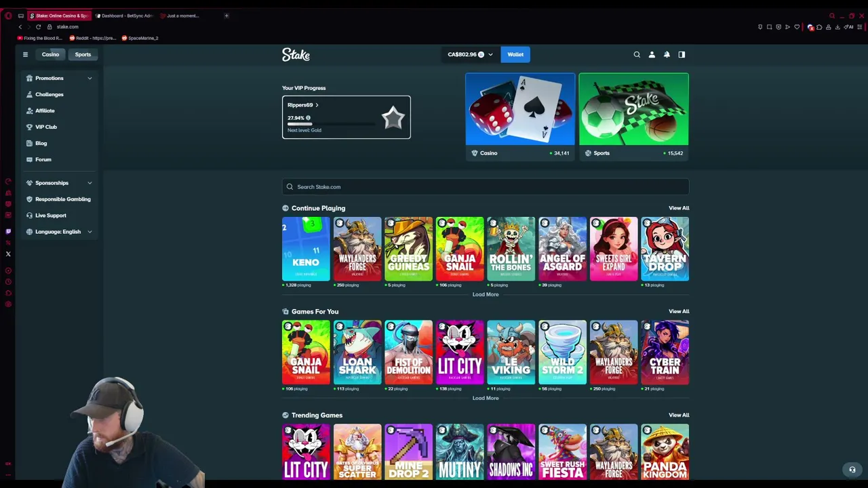The image size is (868, 488).
Task: Open the browser player icon
Action: [x=787, y=27]
